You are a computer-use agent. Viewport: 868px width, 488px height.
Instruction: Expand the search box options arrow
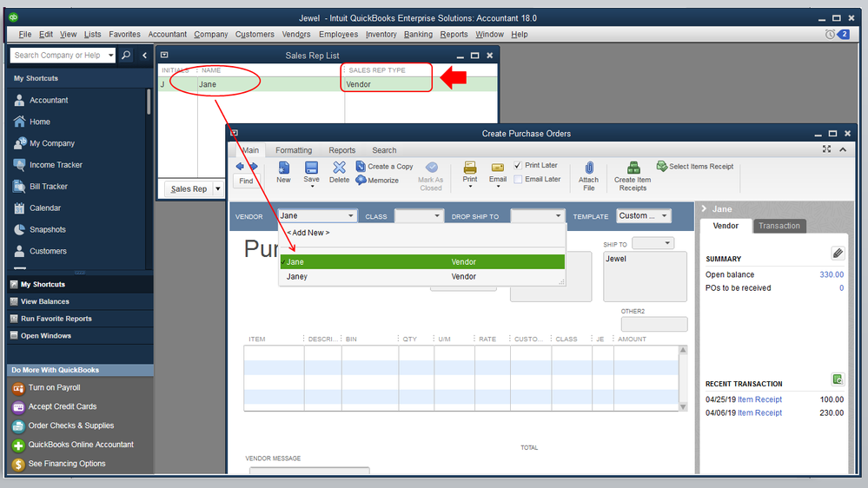110,56
